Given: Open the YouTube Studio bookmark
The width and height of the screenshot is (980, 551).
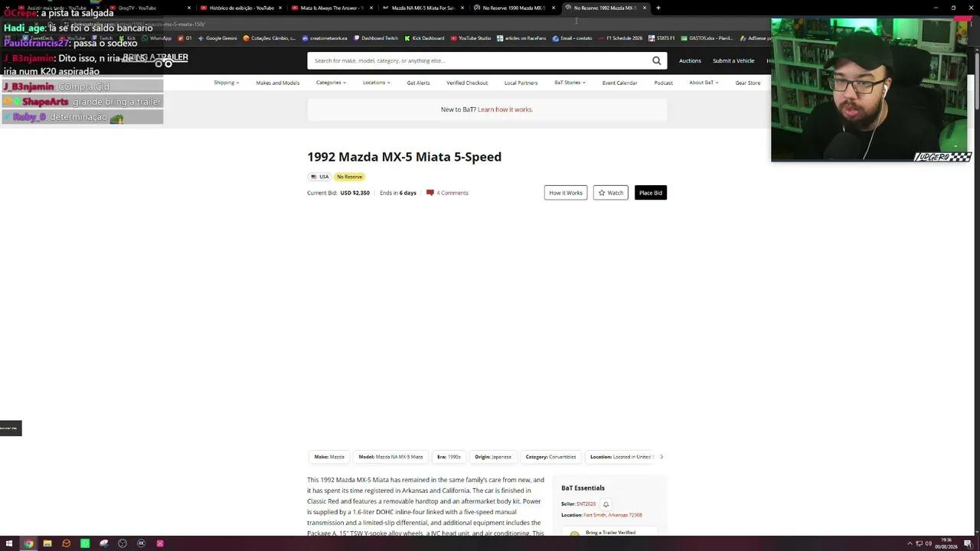Looking at the screenshot, I should [x=471, y=38].
